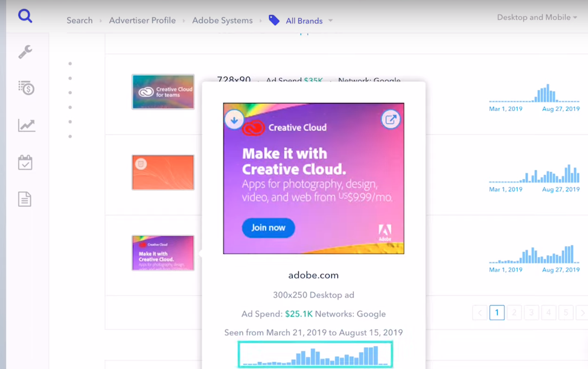Go to page 5 in pagination

tap(566, 312)
